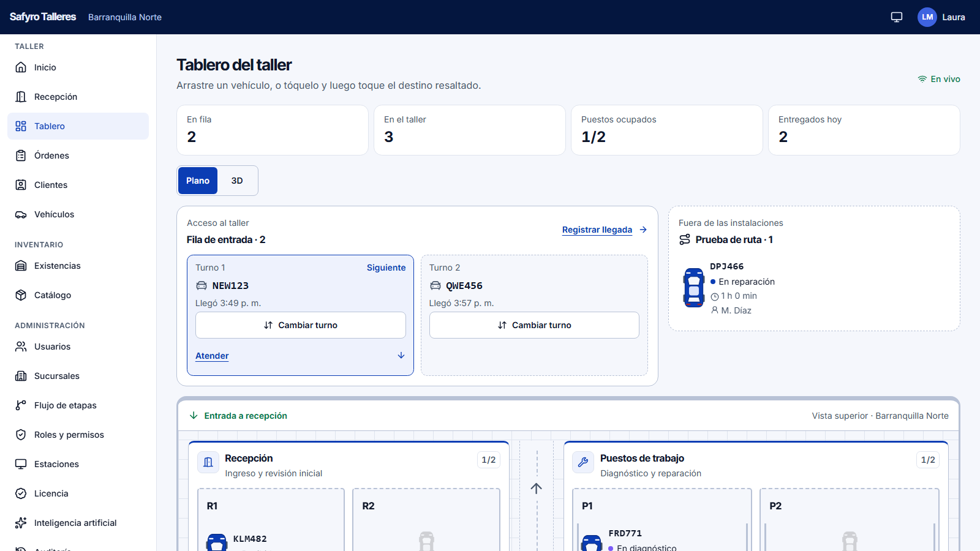Click the Clientes contact icon

tap(21, 185)
